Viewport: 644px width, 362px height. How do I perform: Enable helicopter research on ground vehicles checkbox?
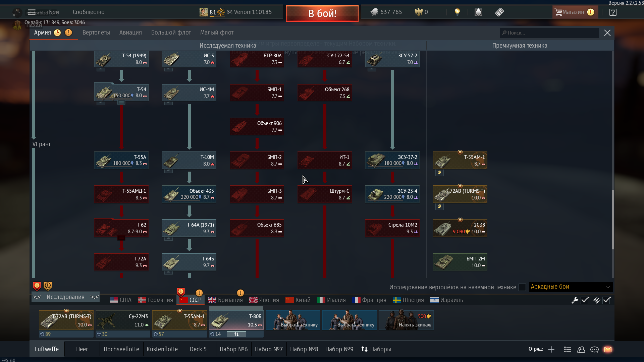[522, 287]
